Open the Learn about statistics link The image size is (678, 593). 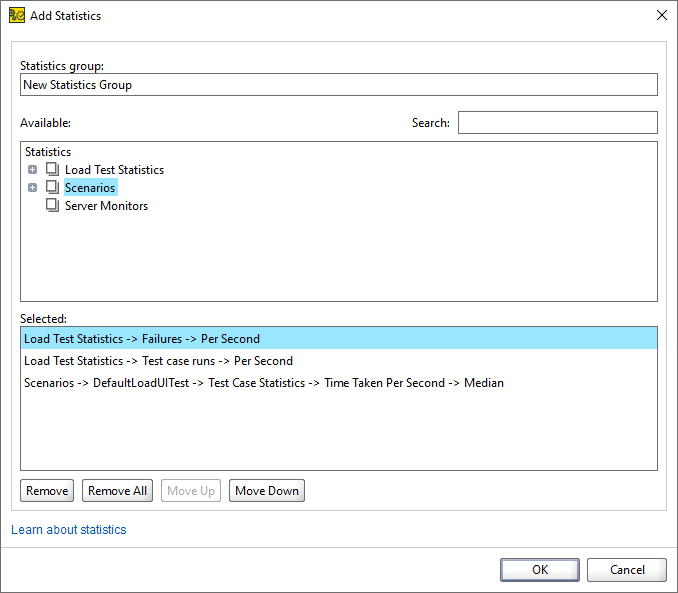click(69, 529)
